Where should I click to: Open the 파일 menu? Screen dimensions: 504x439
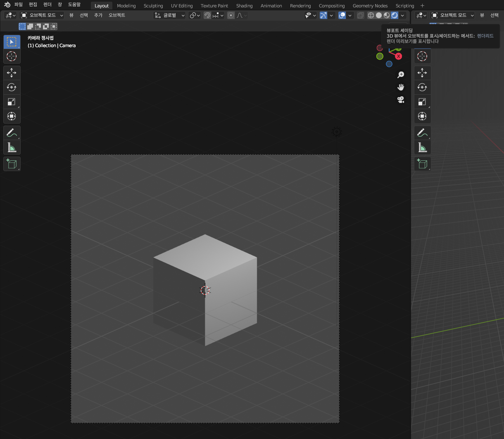pos(19,5)
